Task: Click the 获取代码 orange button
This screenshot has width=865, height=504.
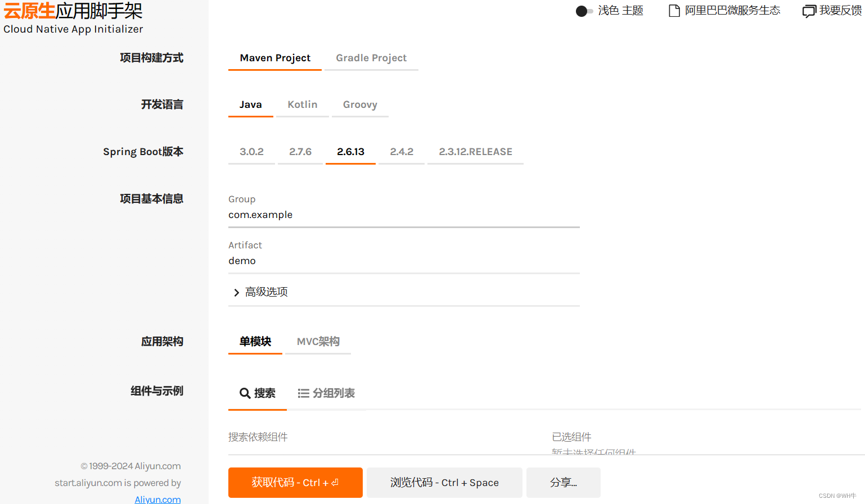Action: [295, 483]
